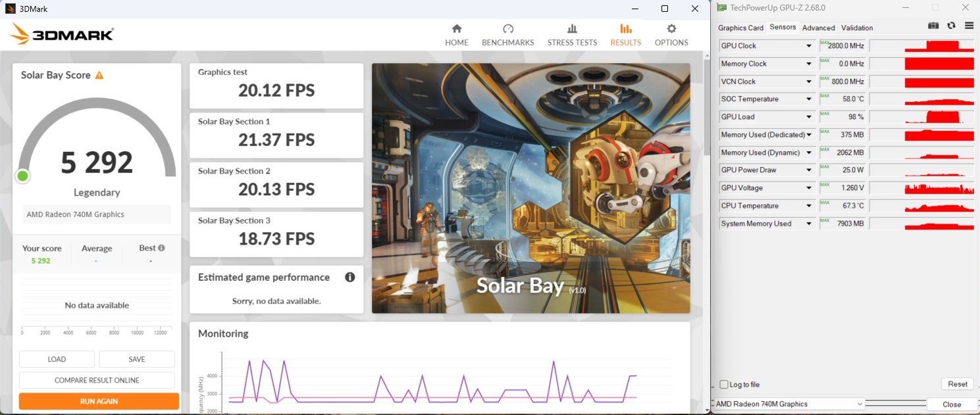Switch to GPU-Z Graphics Card tab

(740, 28)
